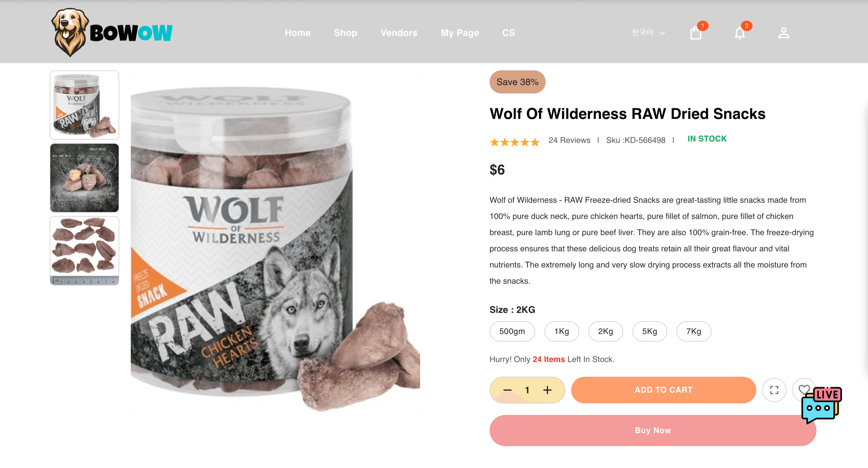Increase quantity with the plus button
The height and width of the screenshot is (468, 868).
547,390
